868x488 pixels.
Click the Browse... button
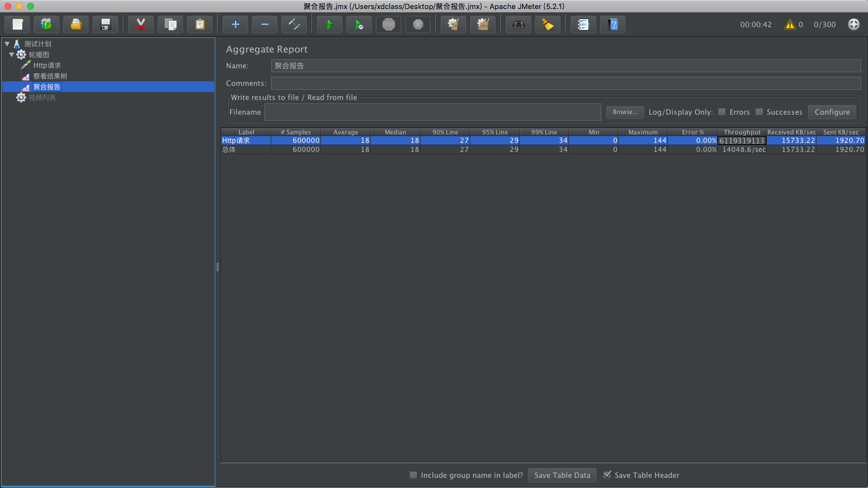pos(625,112)
